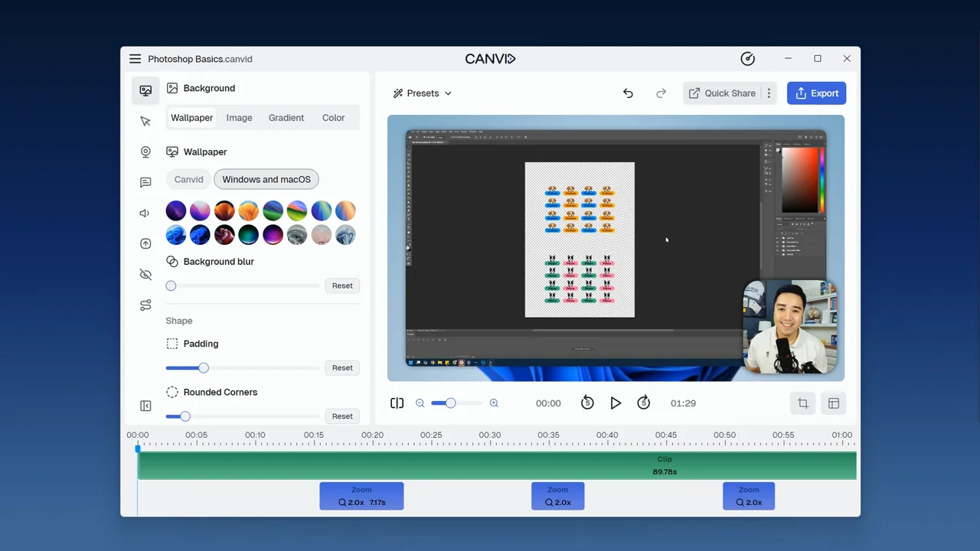Open the audio settings panel

[x=145, y=213]
